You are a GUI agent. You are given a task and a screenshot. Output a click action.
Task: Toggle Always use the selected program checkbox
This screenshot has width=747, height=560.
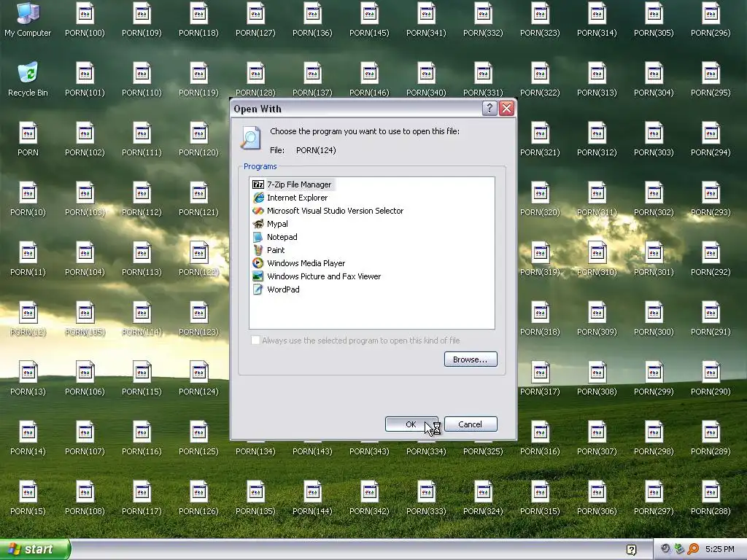pyautogui.click(x=256, y=340)
